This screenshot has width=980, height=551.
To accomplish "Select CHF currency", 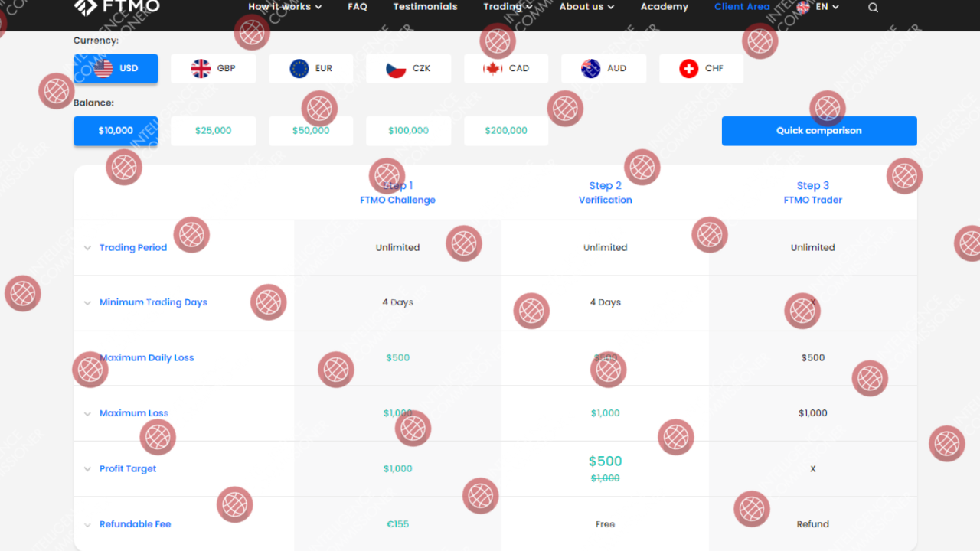I will tap(701, 68).
